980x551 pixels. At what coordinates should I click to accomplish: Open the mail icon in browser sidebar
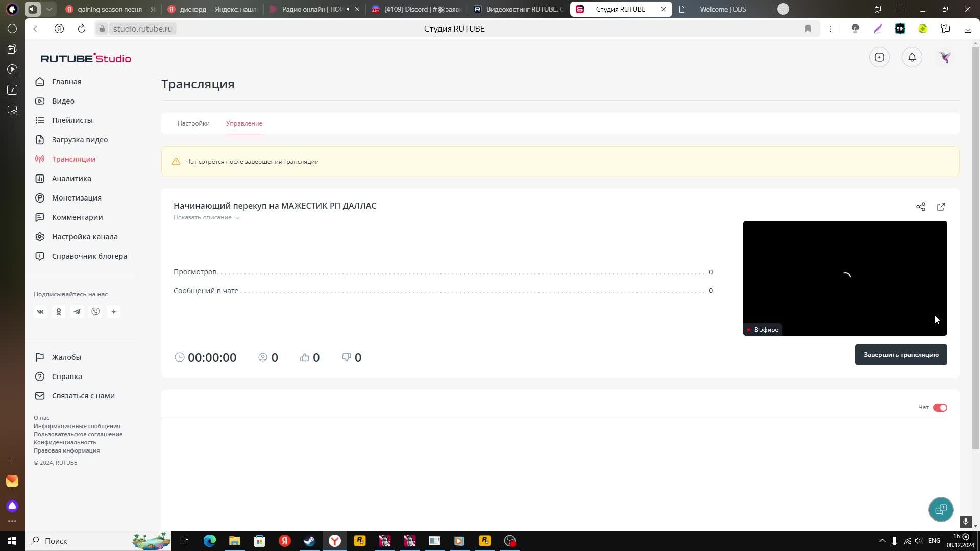12,481
